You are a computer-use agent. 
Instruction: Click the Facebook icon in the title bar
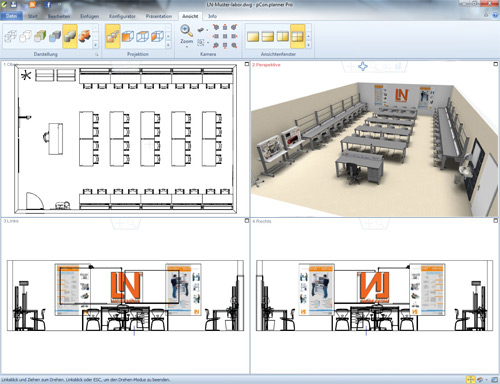pos(48,4)
